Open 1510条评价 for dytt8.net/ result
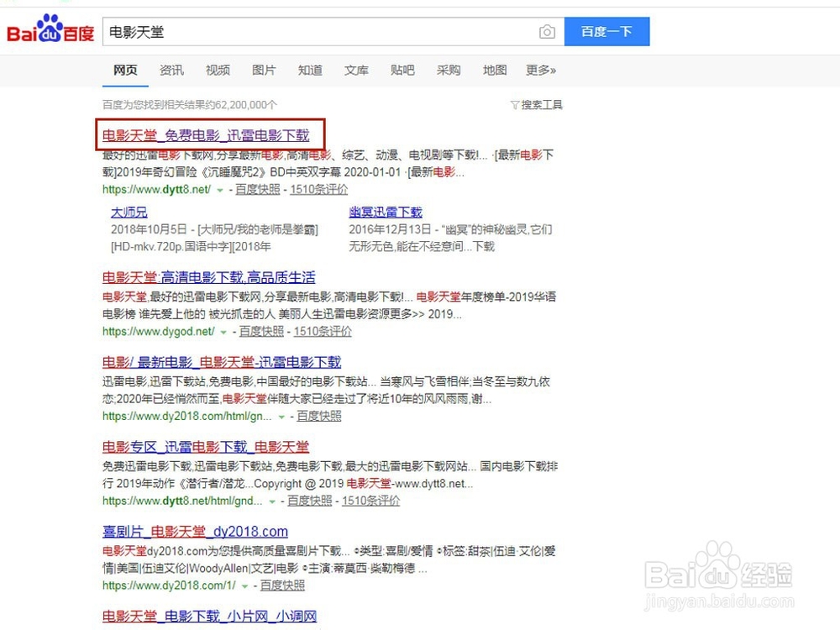The height and width of the screenshot is (630, 840). (x=318, y=189)
